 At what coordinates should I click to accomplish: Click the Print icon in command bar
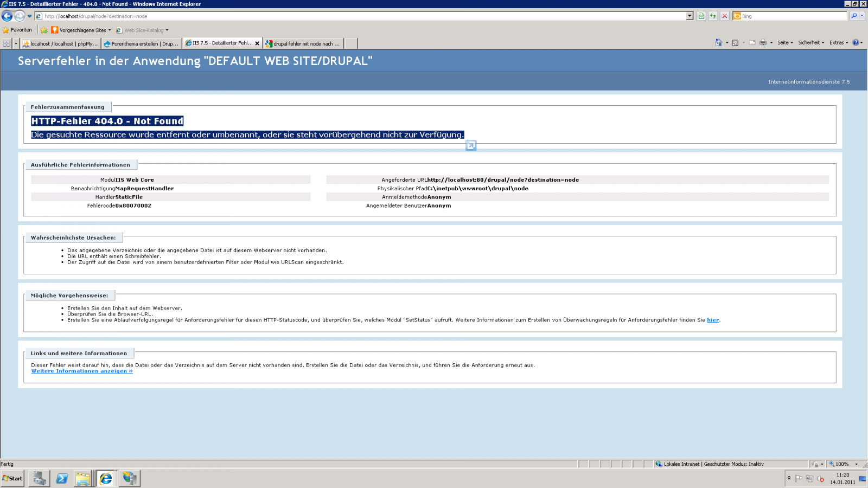(763, 43)
